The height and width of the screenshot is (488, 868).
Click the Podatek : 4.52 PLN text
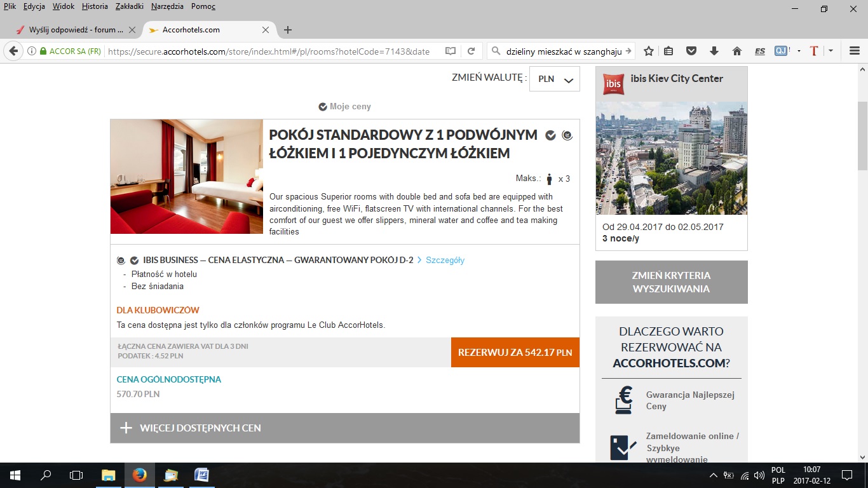click(151, 356)
